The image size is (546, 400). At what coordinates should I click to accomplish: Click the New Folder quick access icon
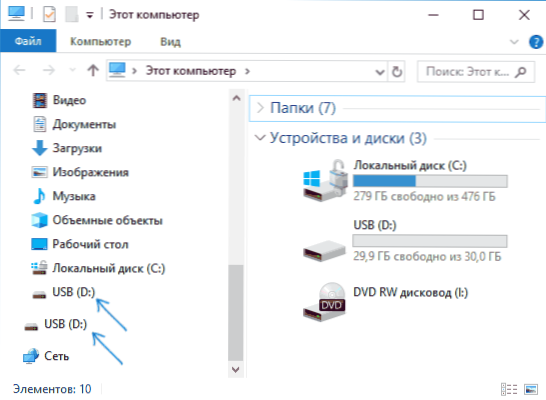(x=72, y=15)
